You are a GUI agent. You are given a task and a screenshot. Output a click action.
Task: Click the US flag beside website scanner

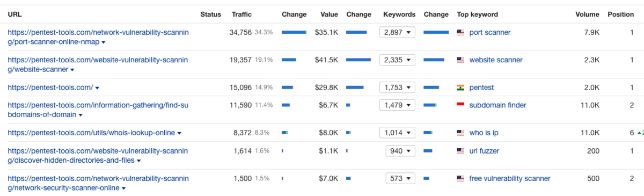(460, 60)
